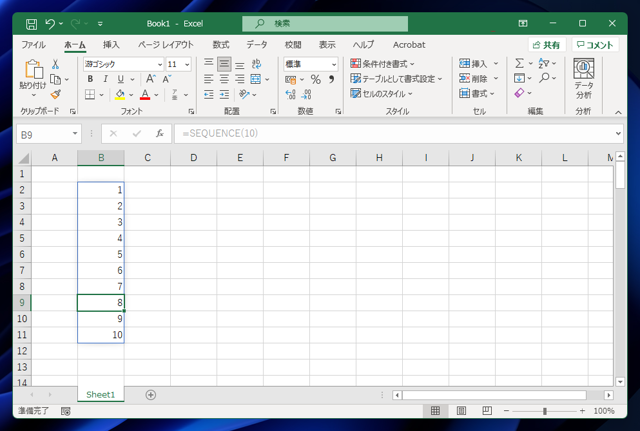The height and width of the screenshot is (431, 640).
Task: Click the insert function fx icon
Action: click(160, 133)
